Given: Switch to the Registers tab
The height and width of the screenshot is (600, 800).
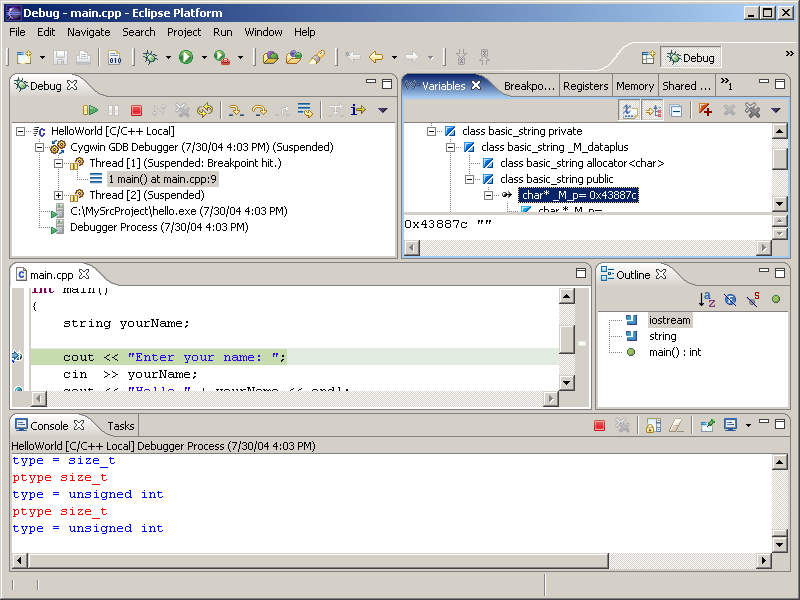Looking at the screenshot, I should [585, 86].
